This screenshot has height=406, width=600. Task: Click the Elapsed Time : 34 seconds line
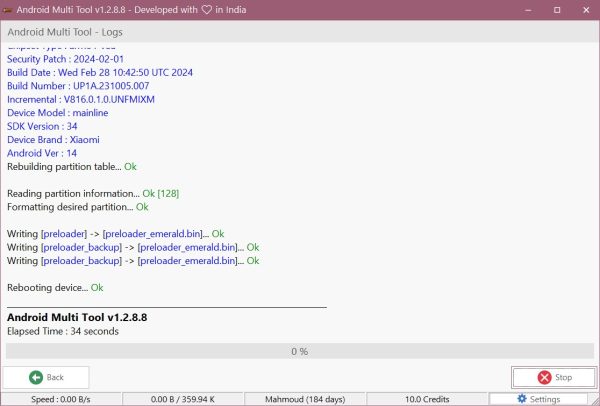(x=63, y=331)
